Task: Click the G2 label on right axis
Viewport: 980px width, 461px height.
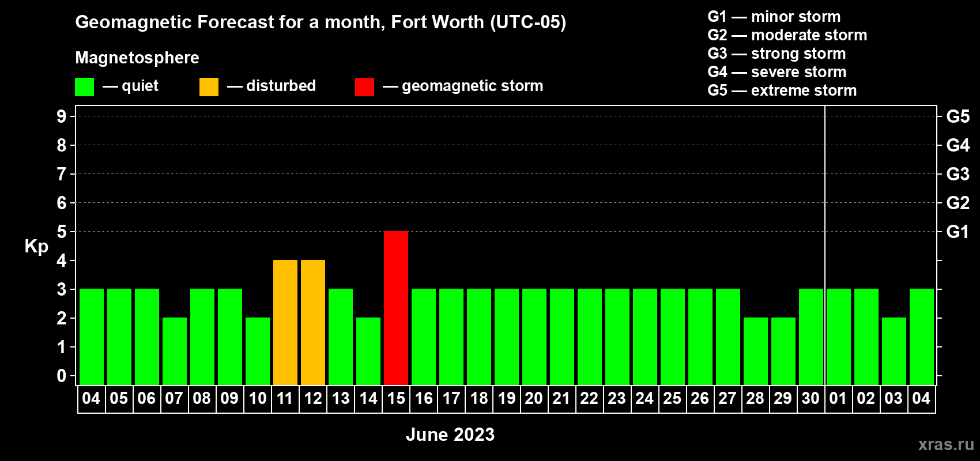Action: coord(958,203)
